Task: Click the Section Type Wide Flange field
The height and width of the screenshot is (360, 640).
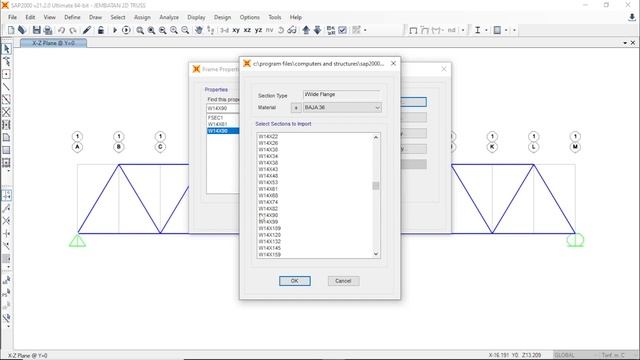Action: (342, 94)
